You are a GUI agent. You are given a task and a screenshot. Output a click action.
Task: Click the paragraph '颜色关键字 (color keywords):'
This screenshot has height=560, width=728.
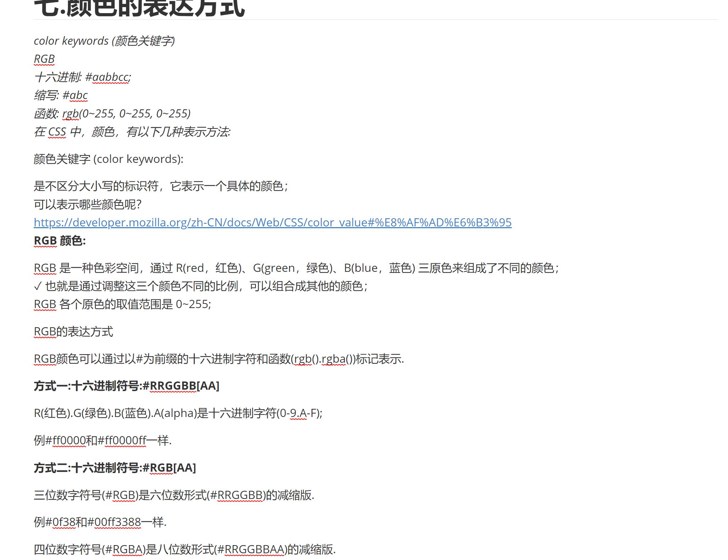109,159
